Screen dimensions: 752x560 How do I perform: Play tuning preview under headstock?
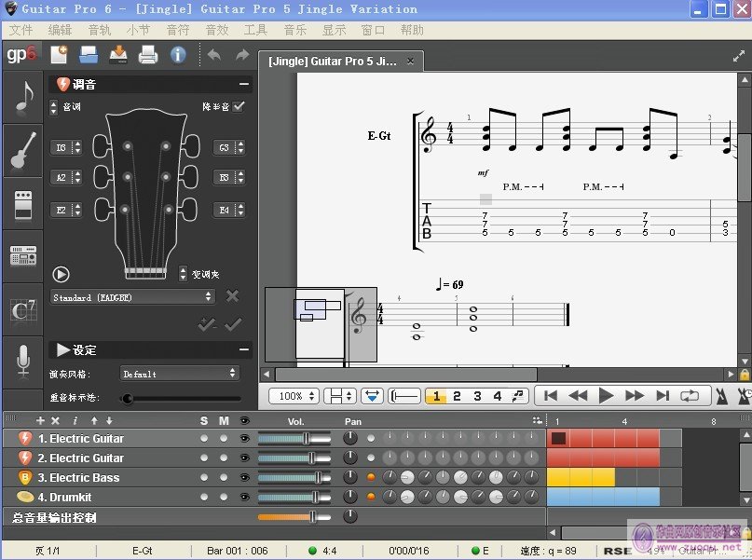point(61,274)
